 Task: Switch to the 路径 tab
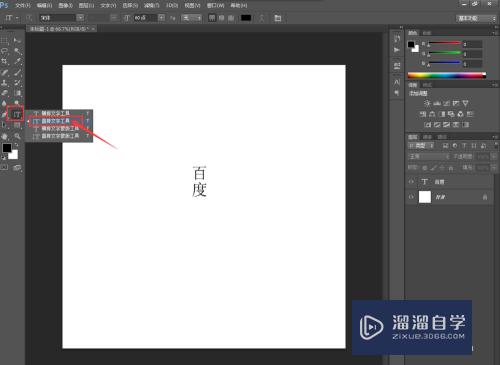click(x=442, y=137)
